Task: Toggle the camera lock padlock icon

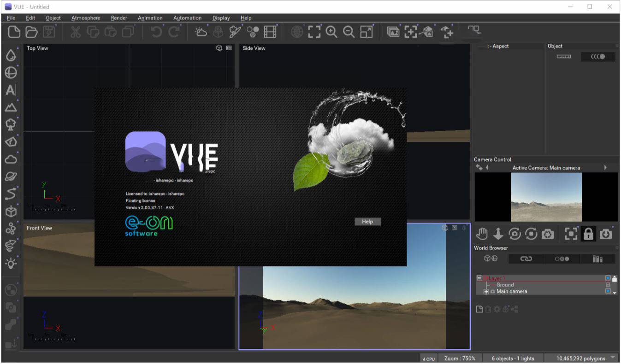Action: 588,234
